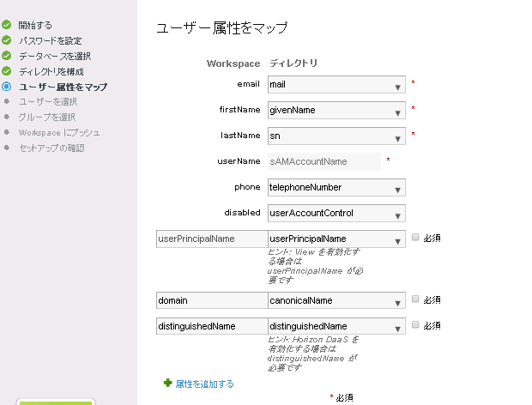Click the green button at bottom left

56,402
